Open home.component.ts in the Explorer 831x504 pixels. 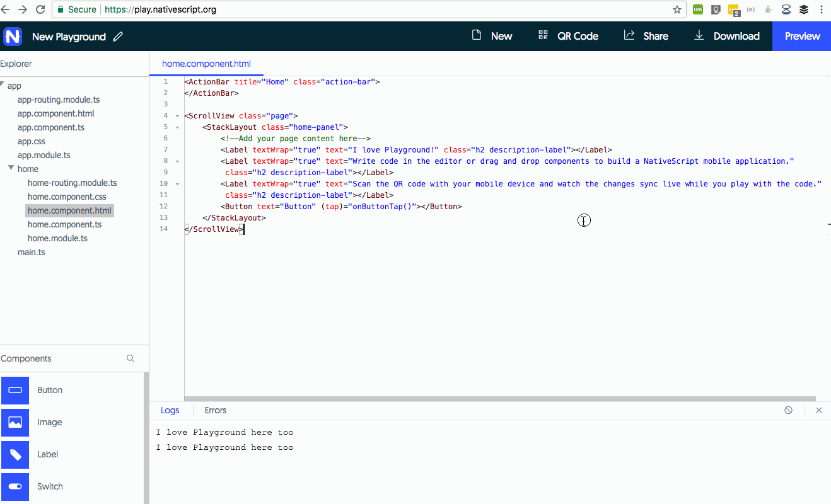coord(64,224)
